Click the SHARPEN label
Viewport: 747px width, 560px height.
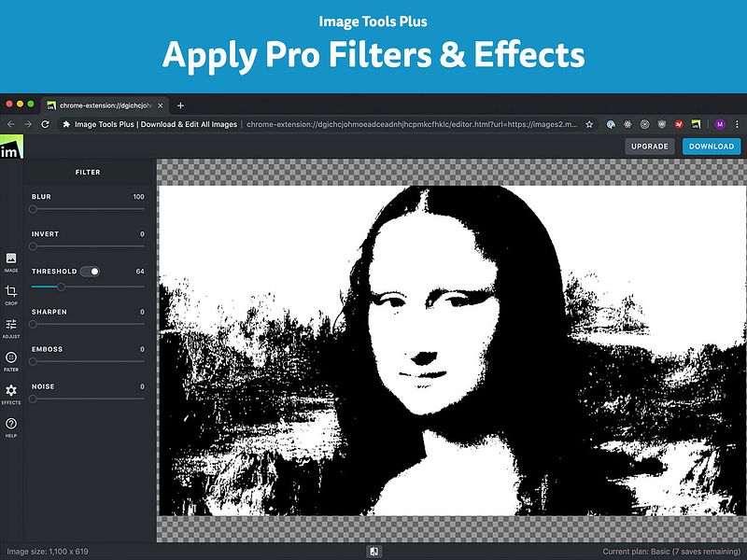tap(49, 312)
